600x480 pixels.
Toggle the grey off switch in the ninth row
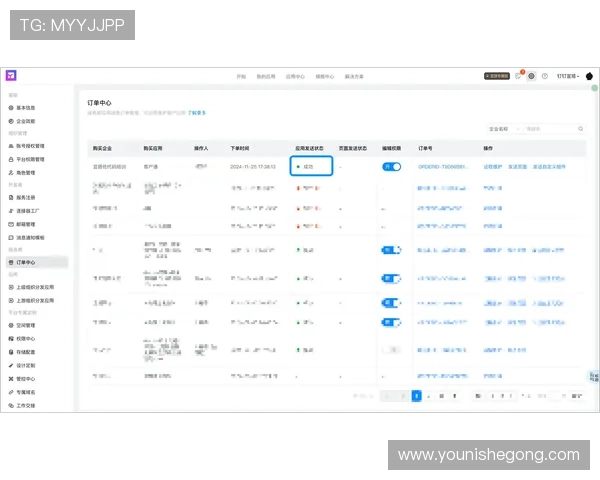[x=391, y=350]
